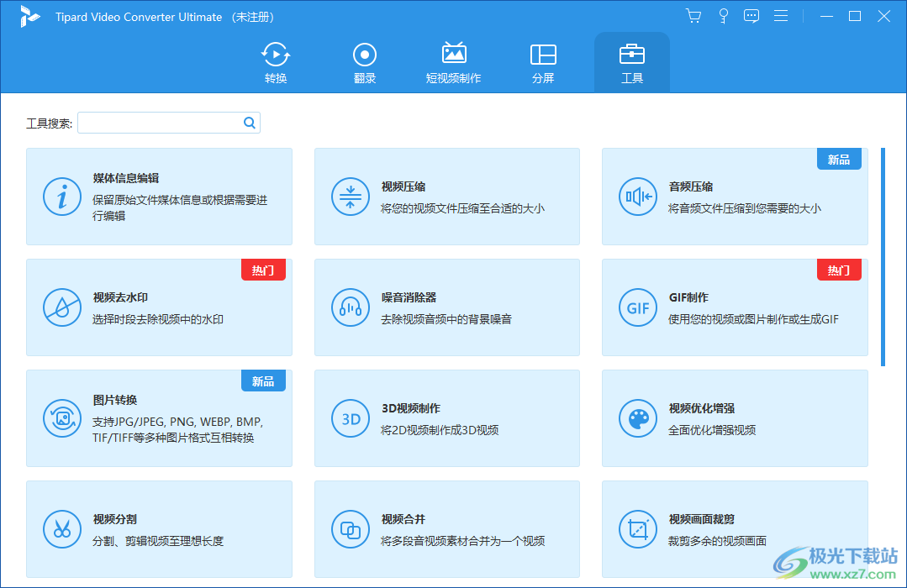Click the lightbulb icon in title bar

[723, 15]
